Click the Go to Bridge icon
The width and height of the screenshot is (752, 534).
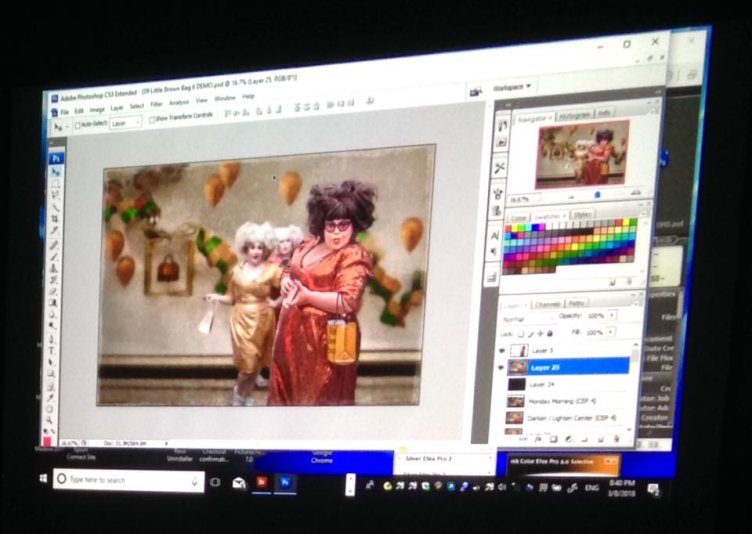476,91
